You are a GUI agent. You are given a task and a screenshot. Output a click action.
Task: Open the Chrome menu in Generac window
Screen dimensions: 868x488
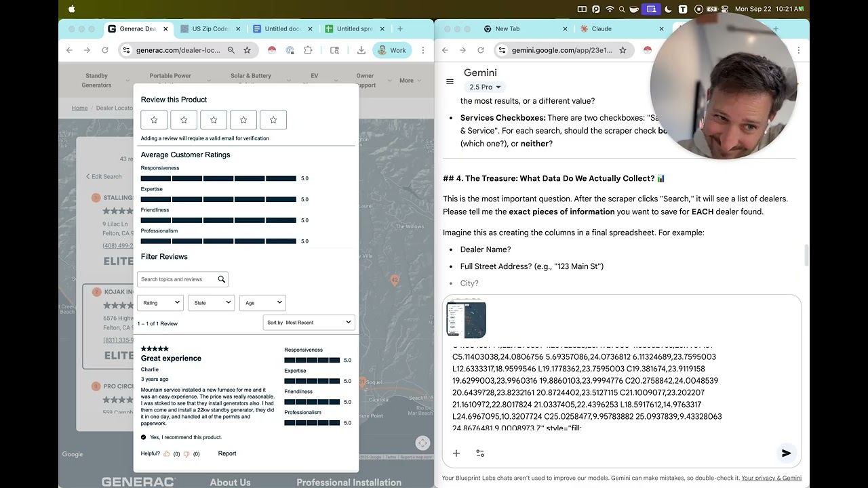pyautogui.click(x=423, y=50)
